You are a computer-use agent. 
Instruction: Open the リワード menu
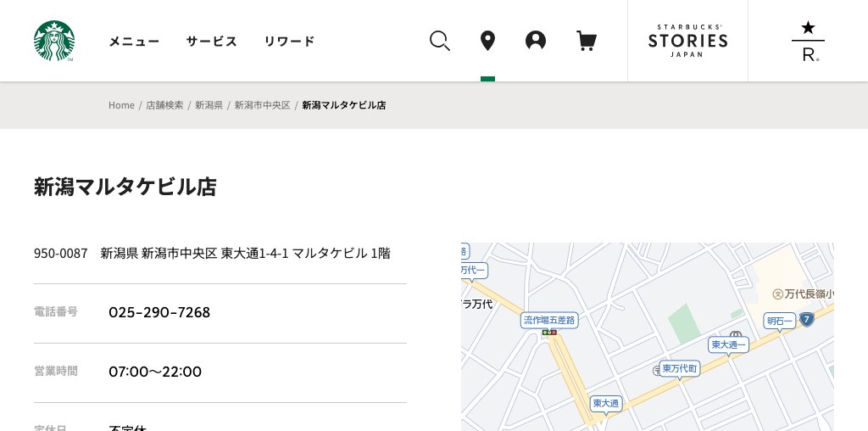(290, 41)
